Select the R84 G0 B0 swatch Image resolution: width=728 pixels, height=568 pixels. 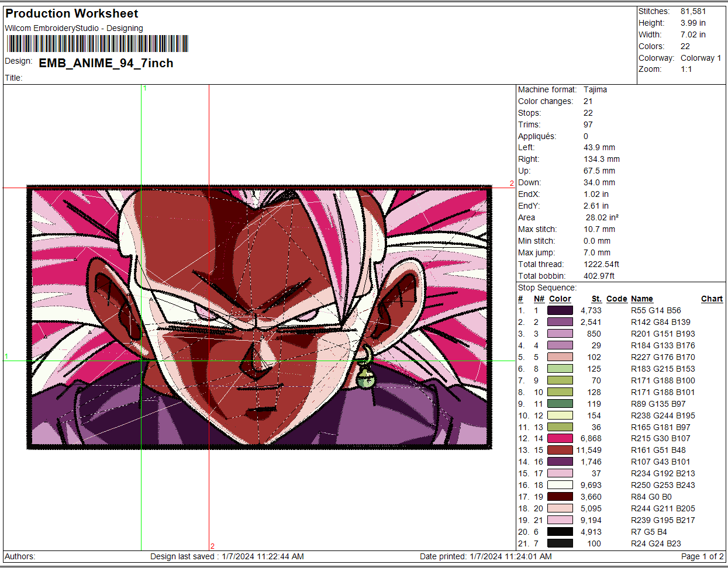click(560, 497)
